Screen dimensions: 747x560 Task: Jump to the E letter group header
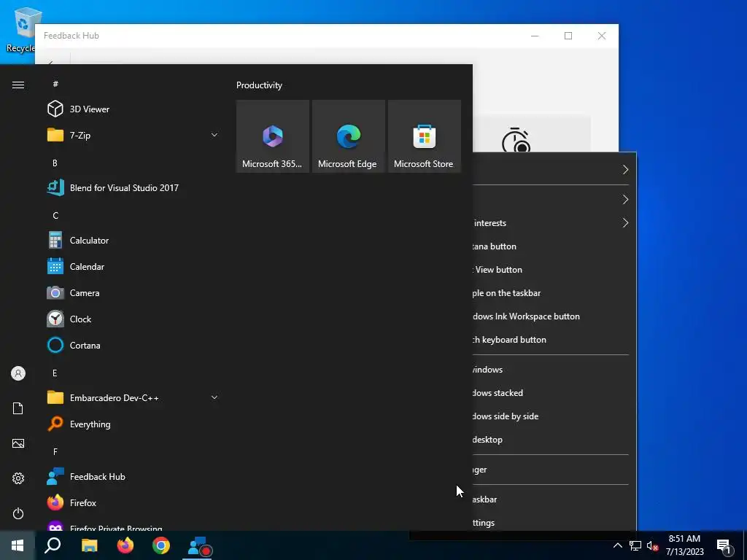55,373
